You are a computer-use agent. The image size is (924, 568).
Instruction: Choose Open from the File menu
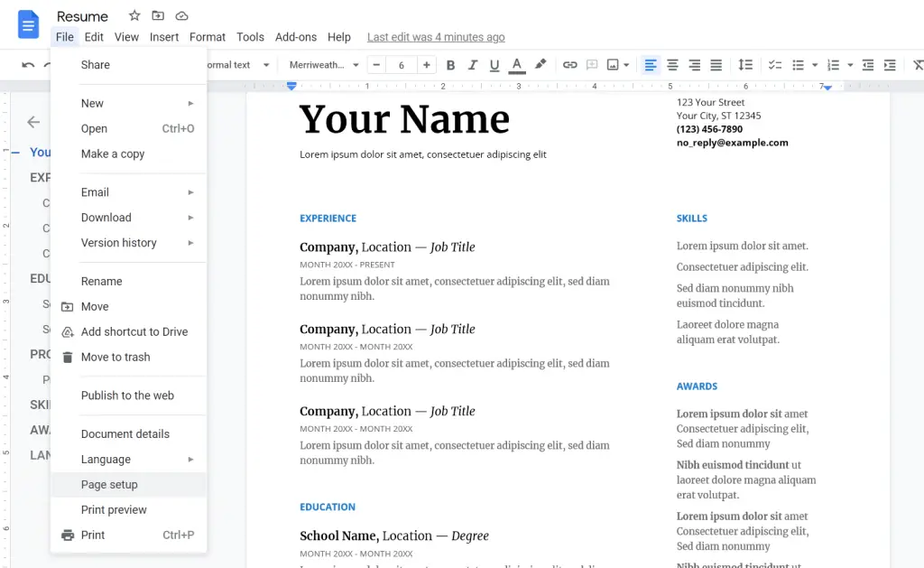click(x=129, y=128)
